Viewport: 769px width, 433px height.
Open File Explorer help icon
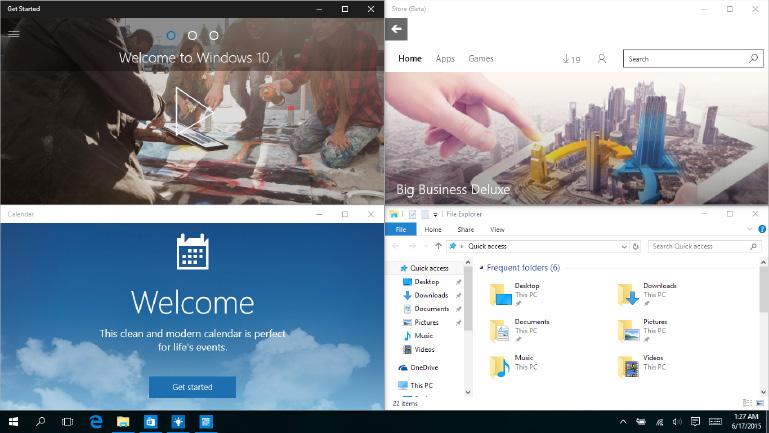click(762, 229)
